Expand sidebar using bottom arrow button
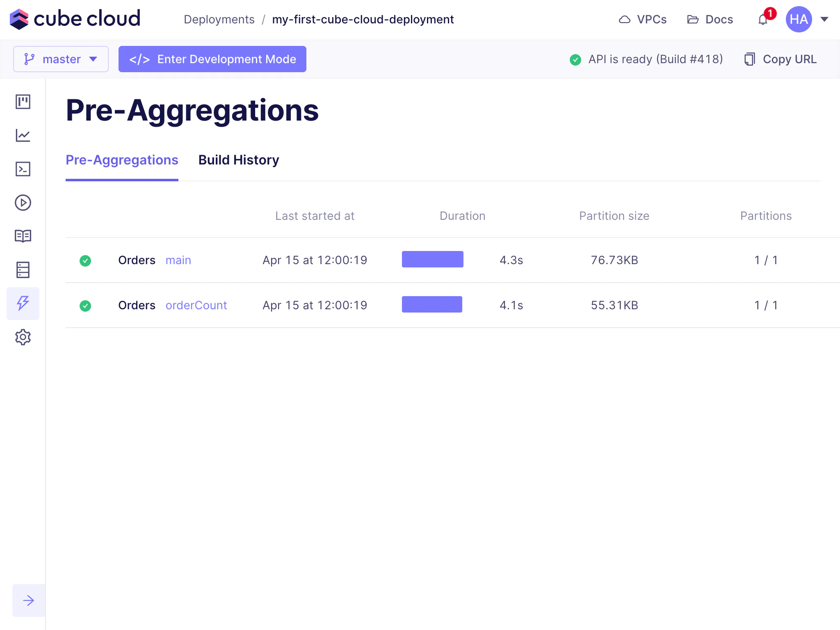The height and width of the screenshot is (630, 840). point(29,600)
